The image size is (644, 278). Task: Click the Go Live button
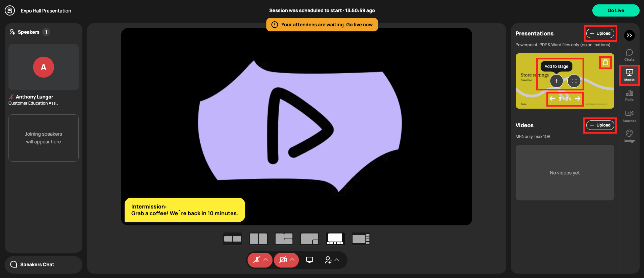click(616, 10)
